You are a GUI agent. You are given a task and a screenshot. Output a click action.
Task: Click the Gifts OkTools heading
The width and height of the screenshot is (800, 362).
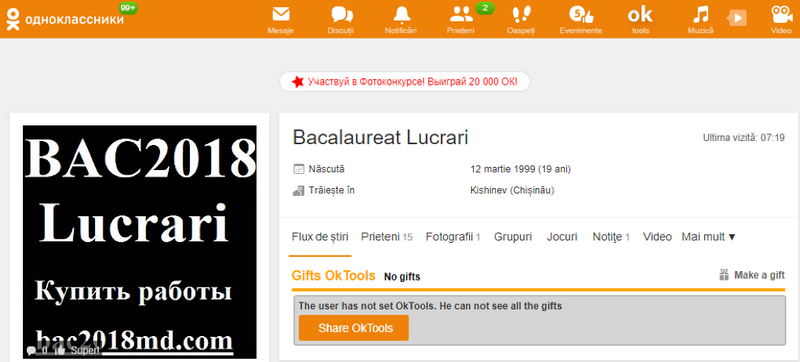pyautogui.click(x=333, y=276)
